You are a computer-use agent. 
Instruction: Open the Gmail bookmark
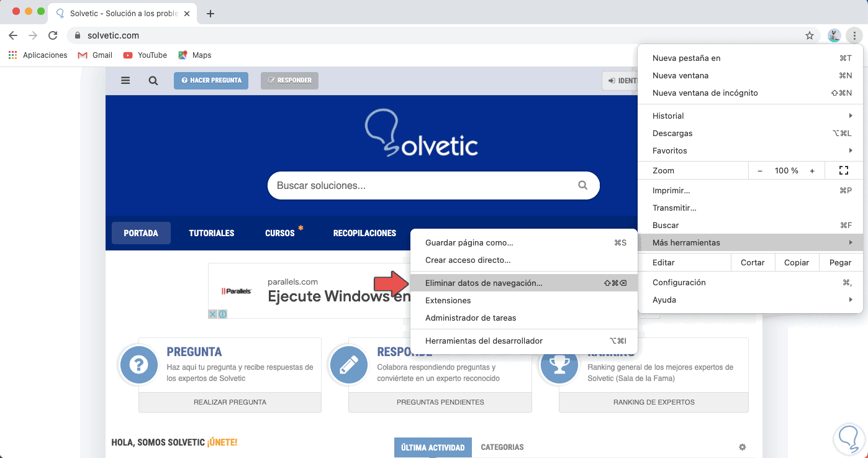point(95,55)
